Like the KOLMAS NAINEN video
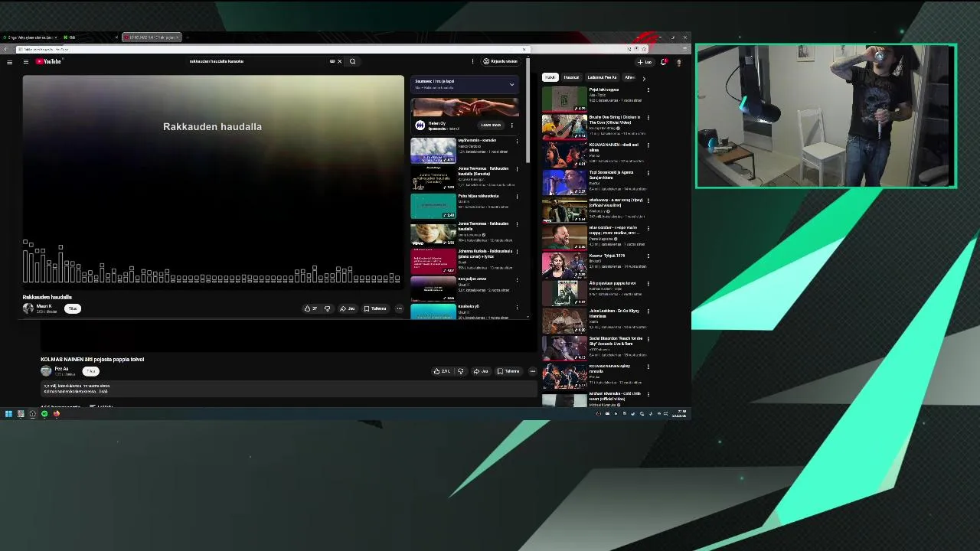 coord(442,371)
